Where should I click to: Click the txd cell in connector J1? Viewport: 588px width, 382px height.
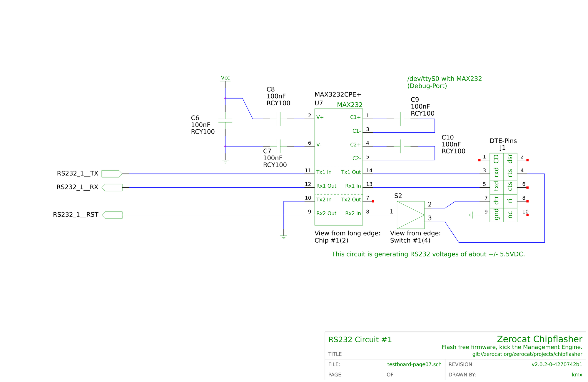click(x=497, y=188)
